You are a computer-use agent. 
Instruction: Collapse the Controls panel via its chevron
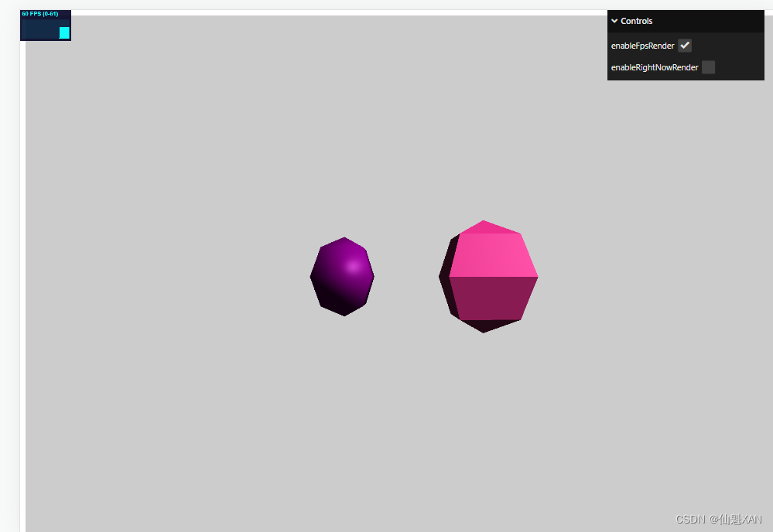pos(614,21)
